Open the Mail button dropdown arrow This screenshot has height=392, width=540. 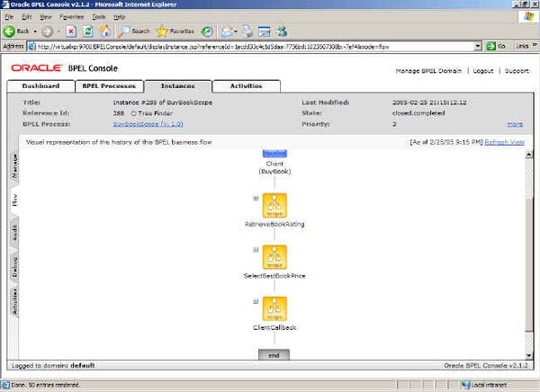(236, 31)
